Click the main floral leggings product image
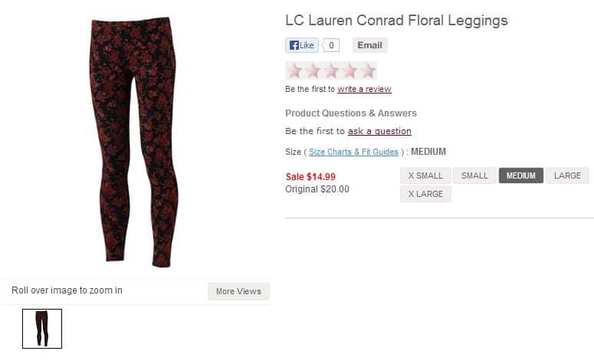This screenshot has width=594, height=364. pos(133,142)
